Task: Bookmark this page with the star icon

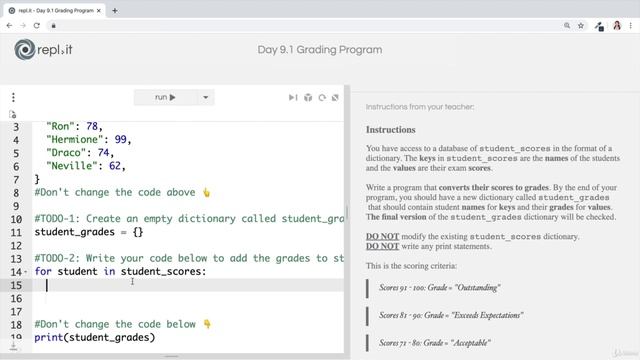Action: 581,26
